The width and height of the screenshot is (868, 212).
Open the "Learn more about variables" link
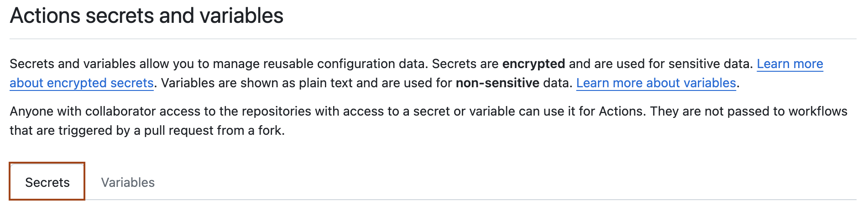pyautogui.click(x=656, y=83)
